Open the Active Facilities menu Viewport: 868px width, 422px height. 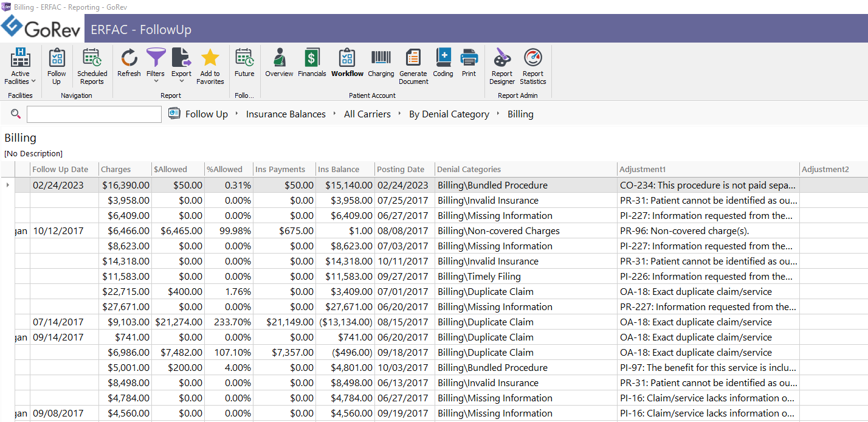click(x=20, y=67)
